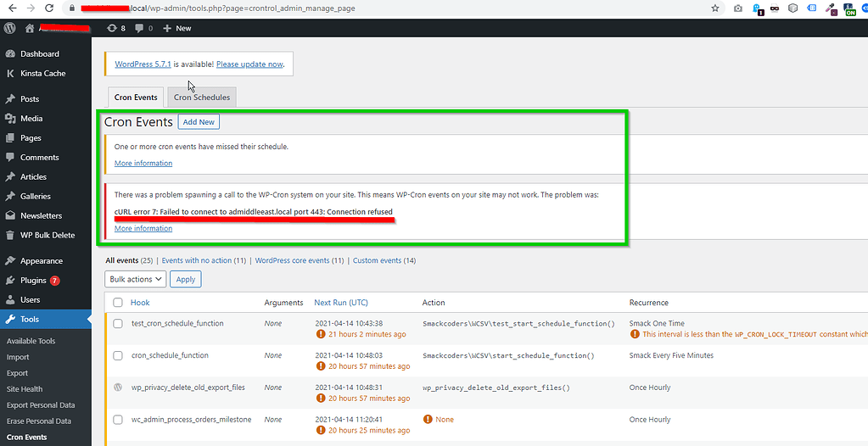The width and height of the screenshot is (868, 446).
Task: Bookmark page with star icon
Action: [x=715, y=8]
